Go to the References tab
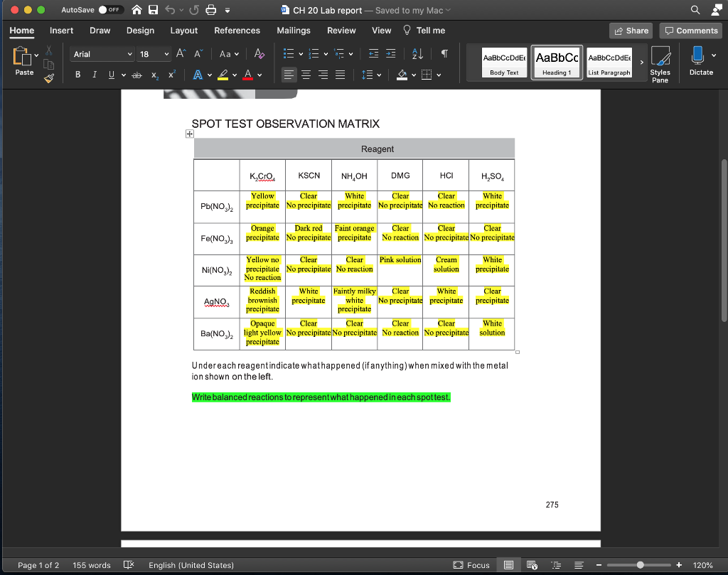 pos(237,31)
